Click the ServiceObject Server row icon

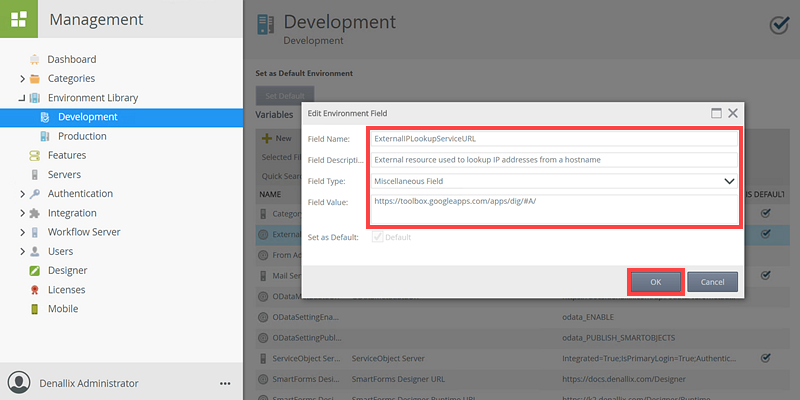coord(263,359)
